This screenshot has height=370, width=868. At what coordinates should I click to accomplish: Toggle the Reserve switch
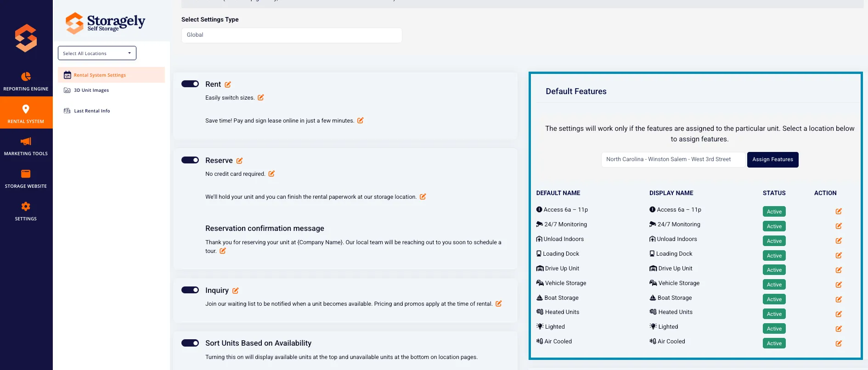coord(190,160)
